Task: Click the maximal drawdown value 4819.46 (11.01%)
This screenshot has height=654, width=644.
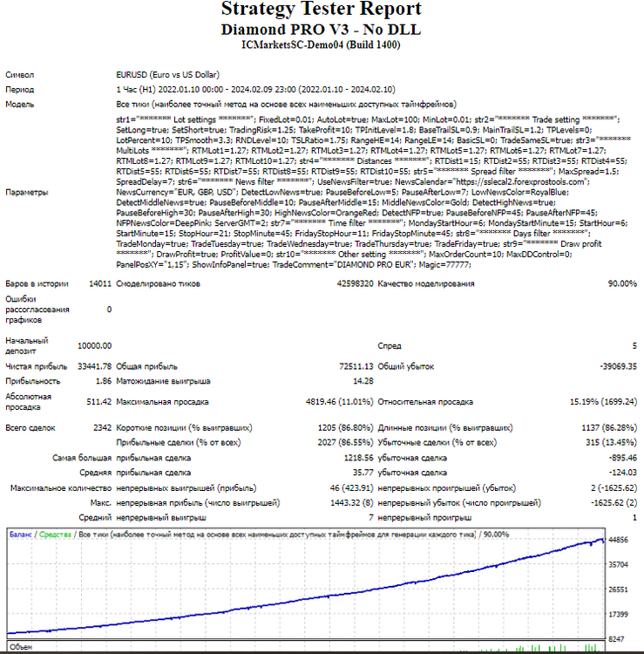Action: (339, 402)
